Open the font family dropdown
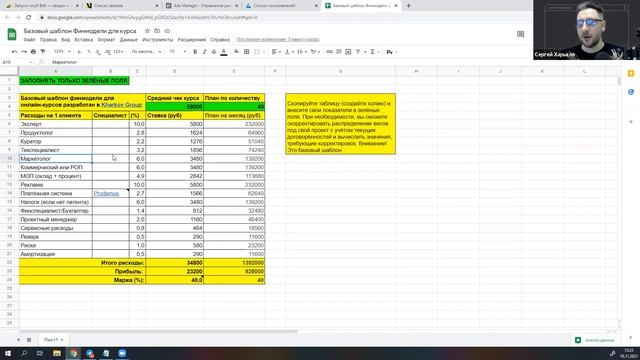 click(x=147, y=52)
